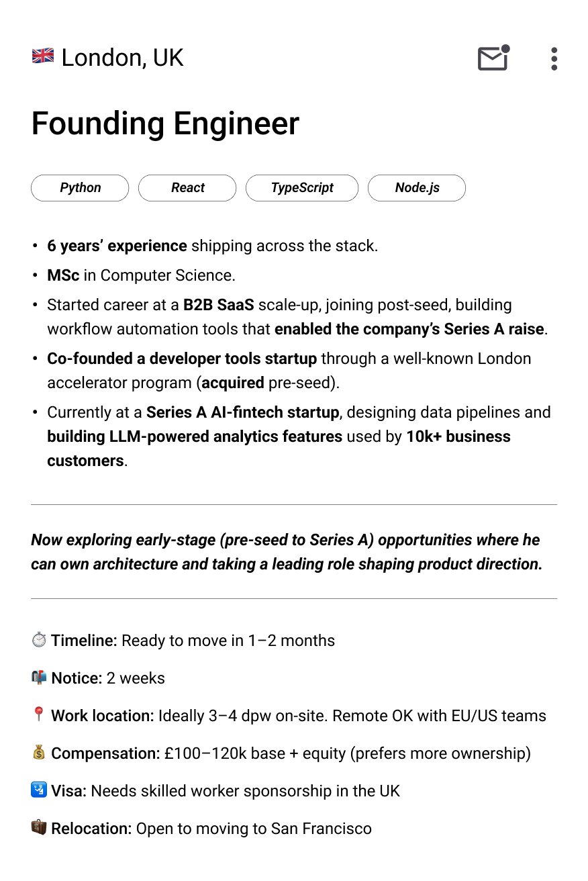The image size is (588, 881).
Task: Open the three-dot overflow menu
Action: tap(554, 60)
